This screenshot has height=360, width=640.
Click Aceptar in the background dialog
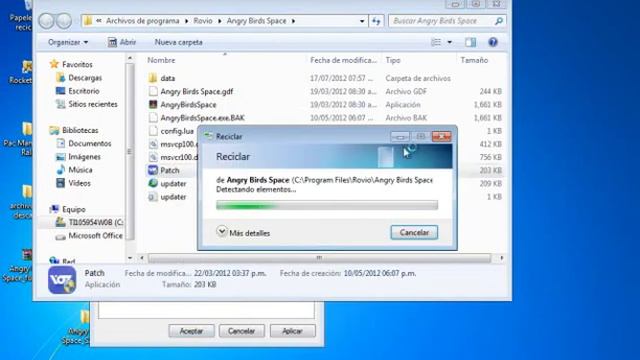pos(191,331)
